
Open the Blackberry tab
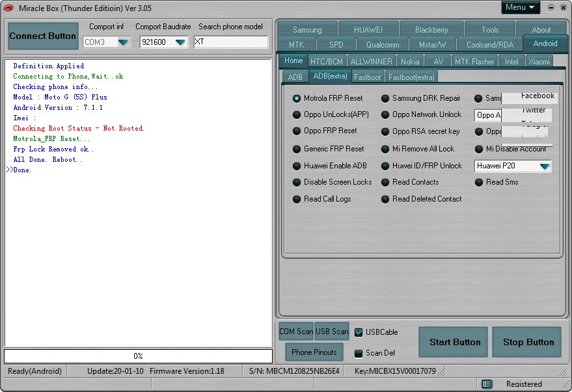(431, 29)
